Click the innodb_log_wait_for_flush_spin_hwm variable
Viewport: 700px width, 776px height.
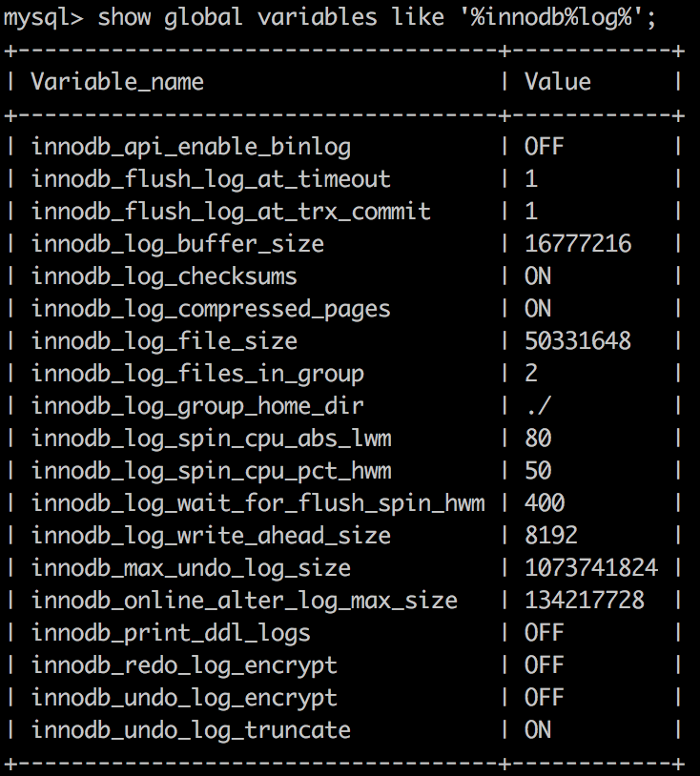pyautogui.click(x=257, y=503)
